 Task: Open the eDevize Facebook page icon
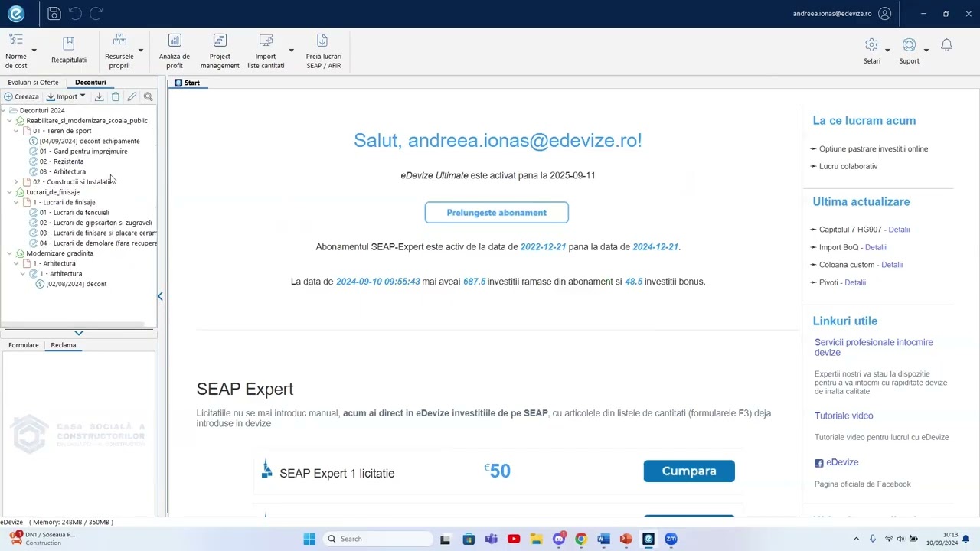pos(818,463)
